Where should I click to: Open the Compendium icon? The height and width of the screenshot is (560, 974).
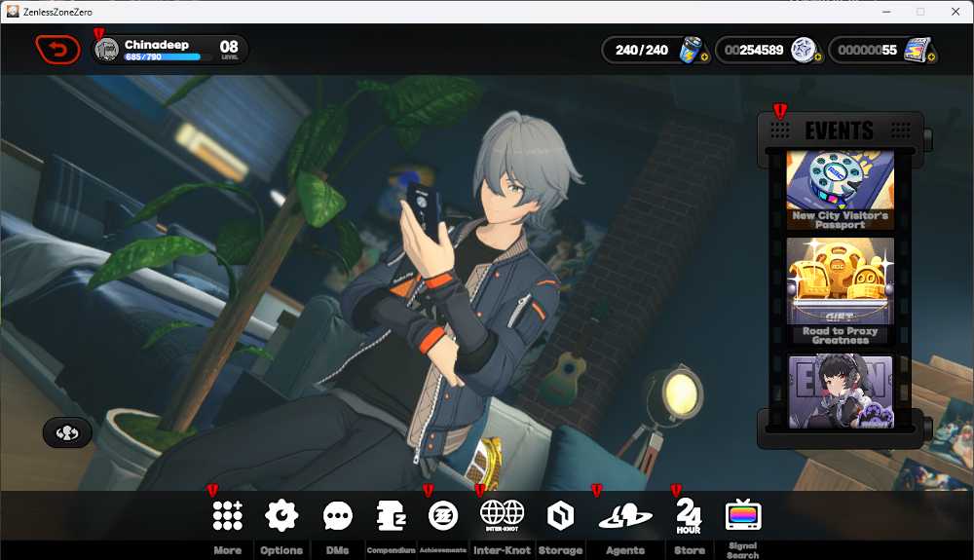[x=392, y=516]
